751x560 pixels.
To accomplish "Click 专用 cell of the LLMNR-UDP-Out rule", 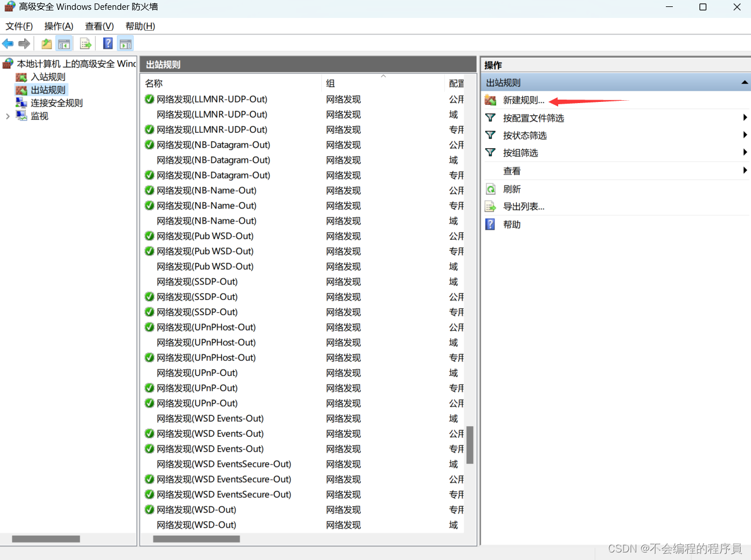I will tap(456, 130).
